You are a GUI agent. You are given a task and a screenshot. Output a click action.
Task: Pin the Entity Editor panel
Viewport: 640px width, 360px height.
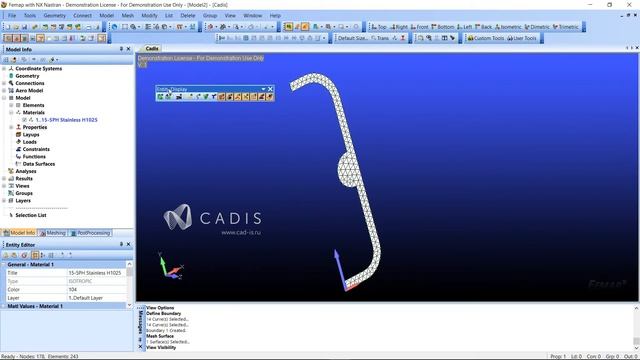coord(121,244)
